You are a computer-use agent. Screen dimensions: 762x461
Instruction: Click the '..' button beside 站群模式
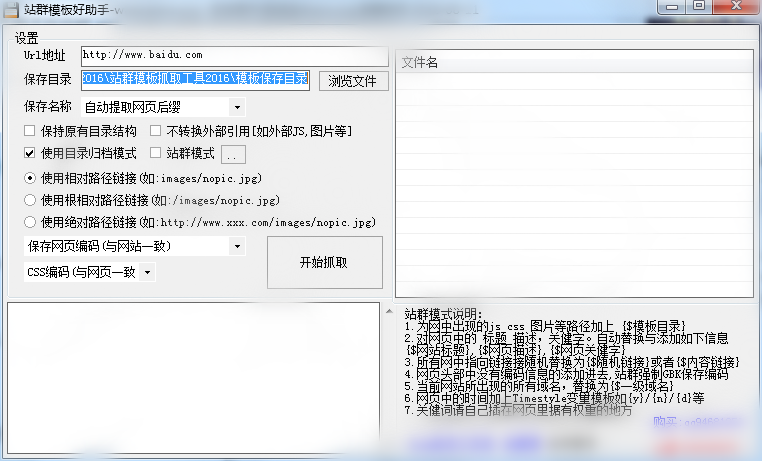pos(233,154)
